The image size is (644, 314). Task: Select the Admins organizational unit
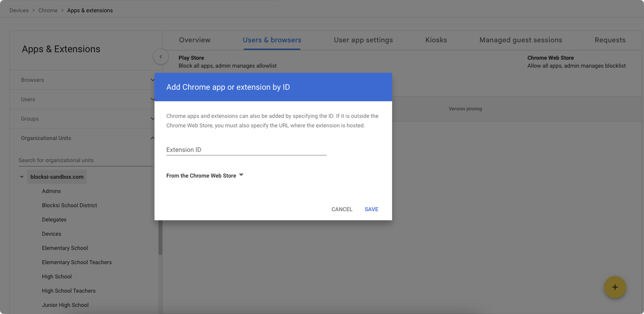click(x=51, y=191)
